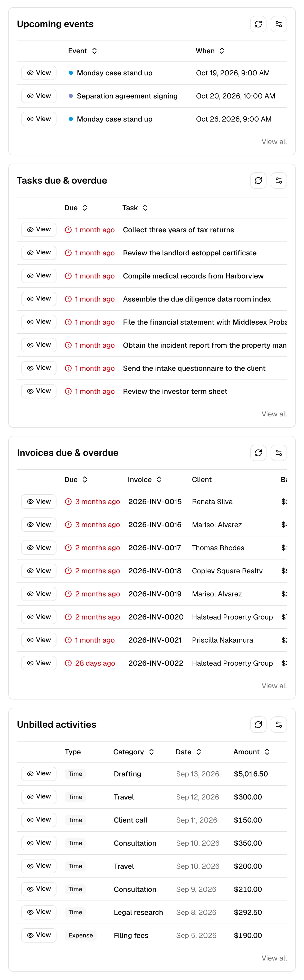Refresh the Invoices due & overdue panel
Image resolution: width=304 pixels, height=980 pixels.
[258, 453]
